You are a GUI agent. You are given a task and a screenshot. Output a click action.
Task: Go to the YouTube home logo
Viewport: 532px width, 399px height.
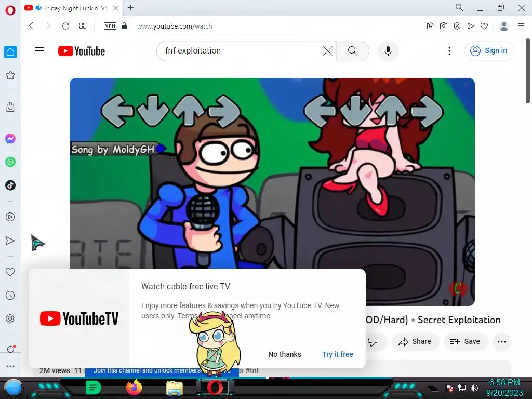point(82,51)
